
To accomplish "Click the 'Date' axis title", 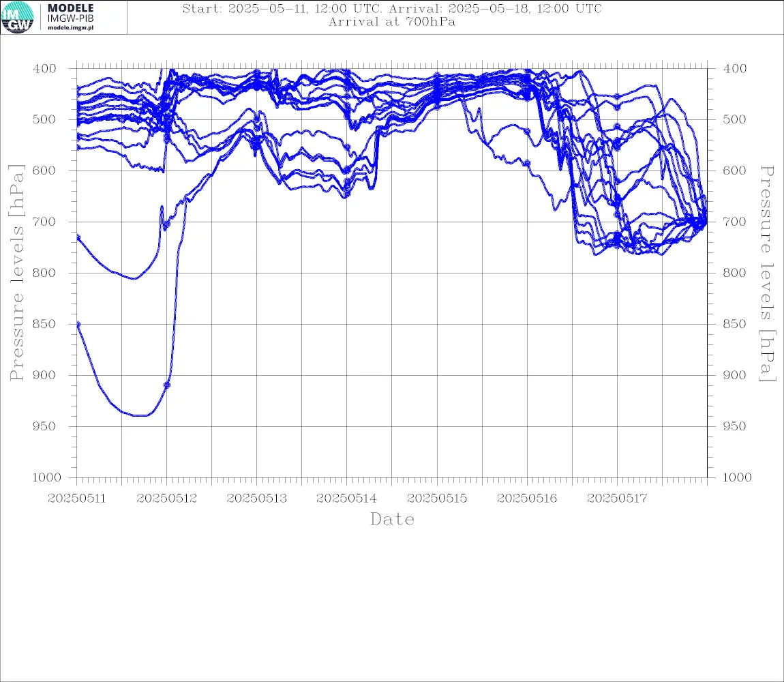I will coord(393,519).
